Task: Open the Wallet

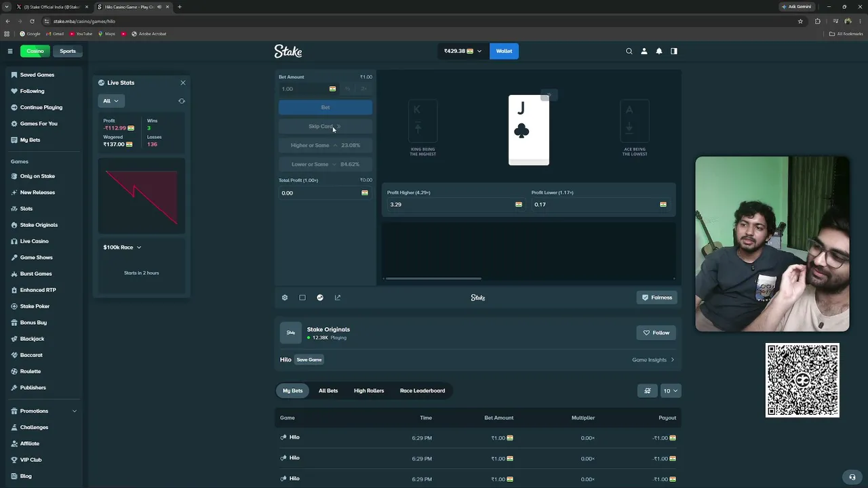Action: coord(504,51)
